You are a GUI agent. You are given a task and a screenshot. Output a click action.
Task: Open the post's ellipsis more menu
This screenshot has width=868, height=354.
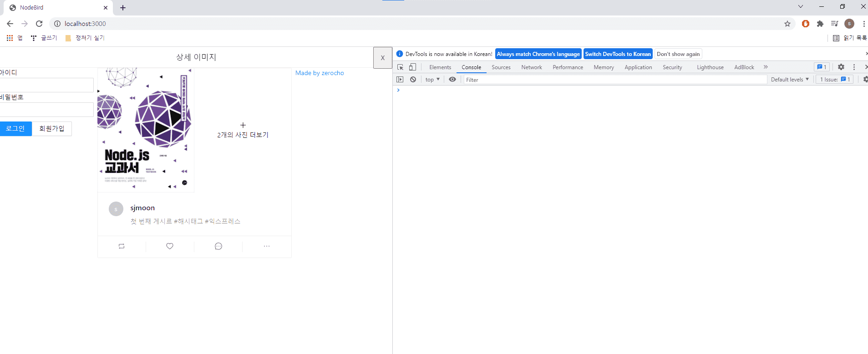pyautogui.click(x=267, y=246)
